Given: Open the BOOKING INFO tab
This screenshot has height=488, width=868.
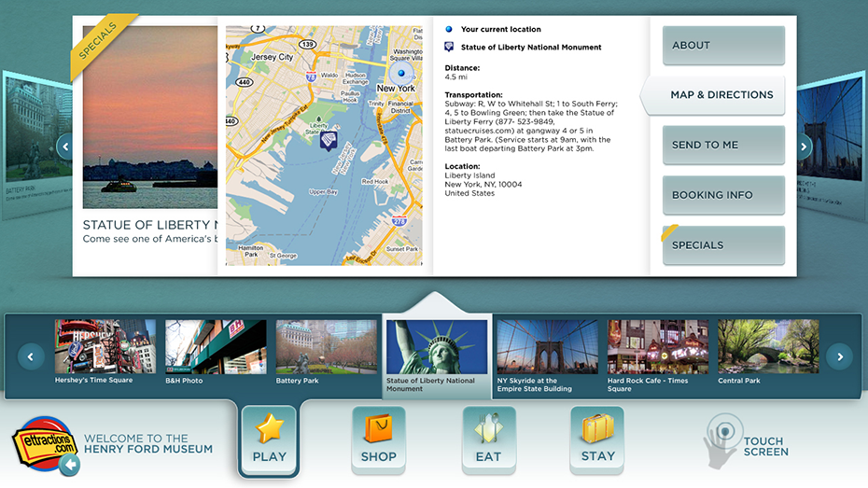Looking at the screenshot, I should coord(723,195).
